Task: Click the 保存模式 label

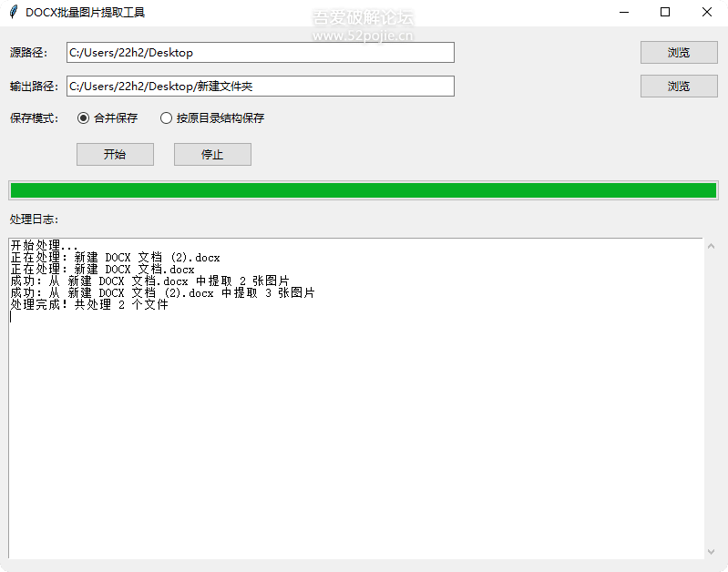Action: click(x=34, y=118)
